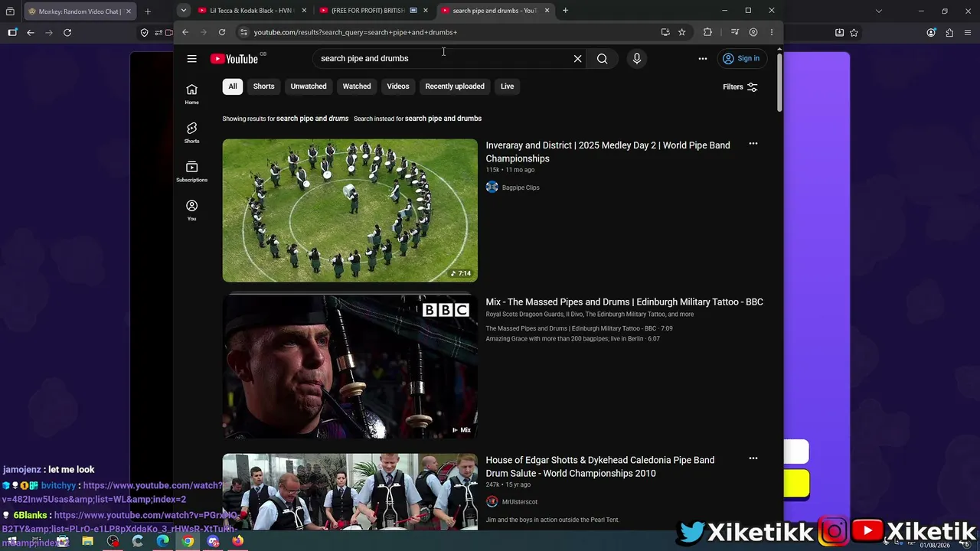
Task: Open more actions for the Inveraray and District video
Action: pyautogui.click(x=753, y=144)
